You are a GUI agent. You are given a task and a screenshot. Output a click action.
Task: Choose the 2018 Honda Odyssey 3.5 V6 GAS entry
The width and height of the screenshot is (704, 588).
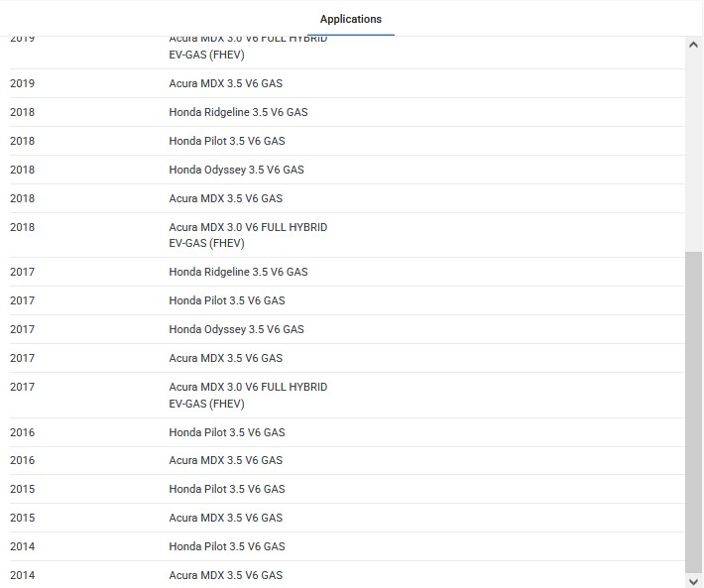tap(347, 170)
